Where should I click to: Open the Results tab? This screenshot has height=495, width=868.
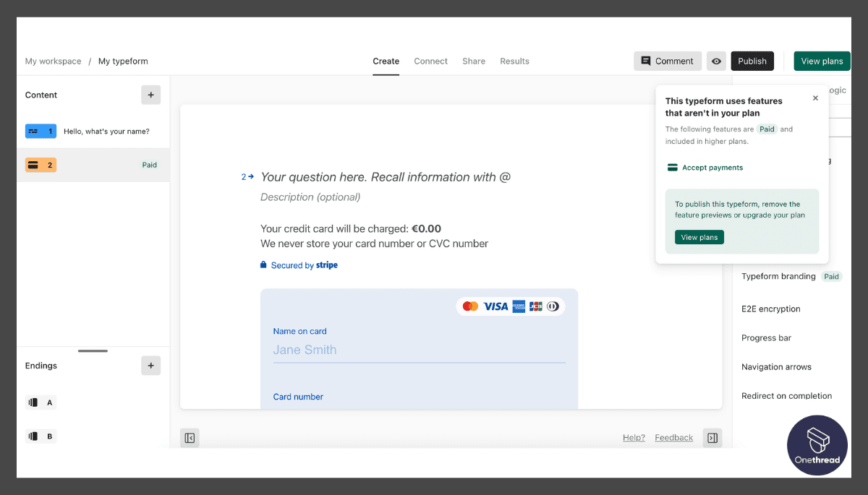click(x=514, y=61)
